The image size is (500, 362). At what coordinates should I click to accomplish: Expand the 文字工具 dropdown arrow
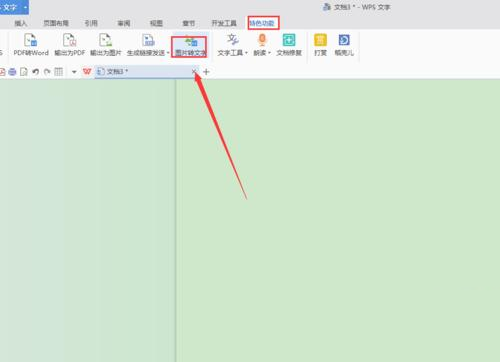(x=246, y=53)
